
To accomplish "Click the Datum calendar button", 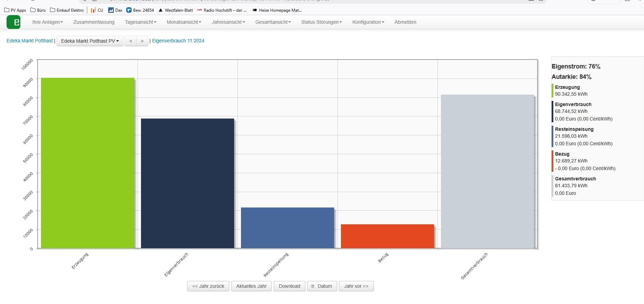I will (x=322, y=286).
